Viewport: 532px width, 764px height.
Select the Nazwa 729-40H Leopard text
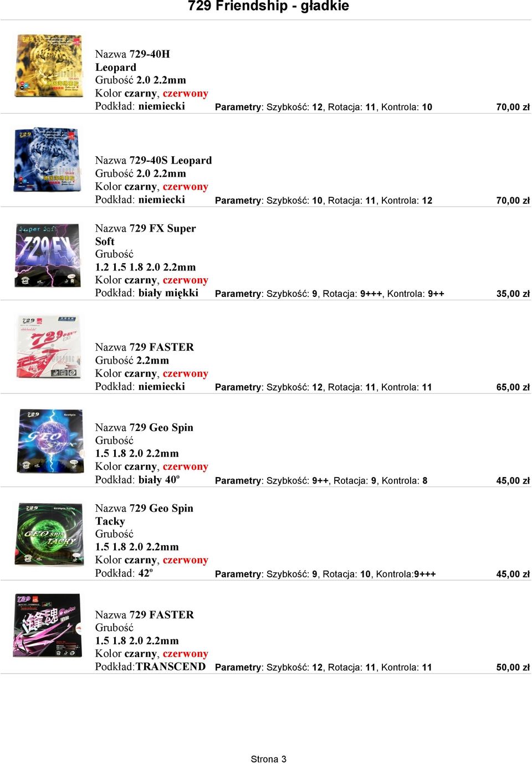pos(132,60)
